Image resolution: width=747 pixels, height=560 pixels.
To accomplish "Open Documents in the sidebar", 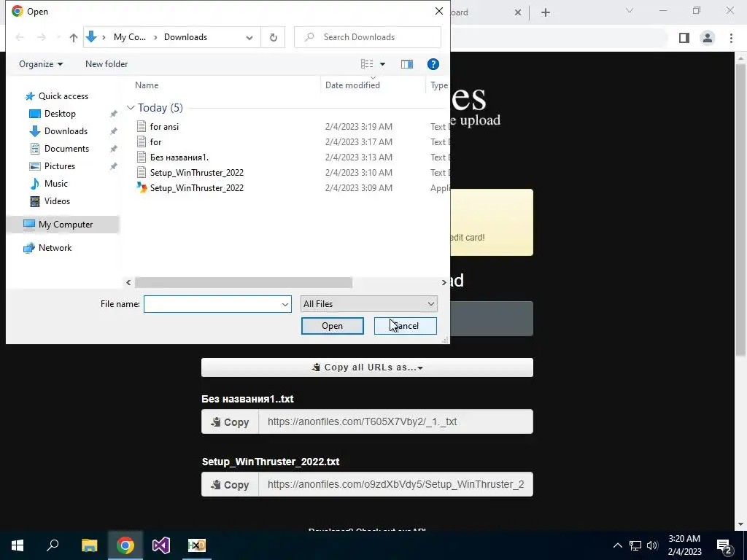I will [x=66, y=149].
